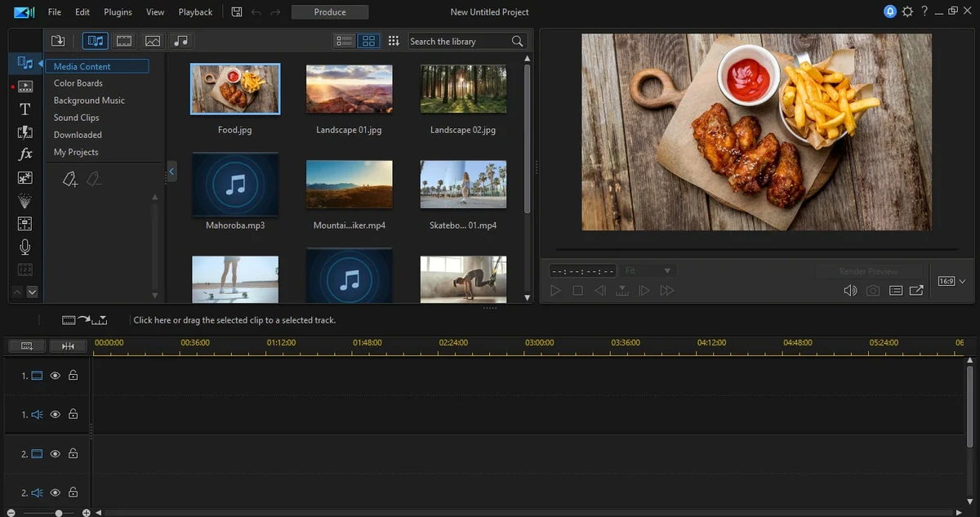
Task: Click the Import Media icon
Action: click(x=58, y=41)
